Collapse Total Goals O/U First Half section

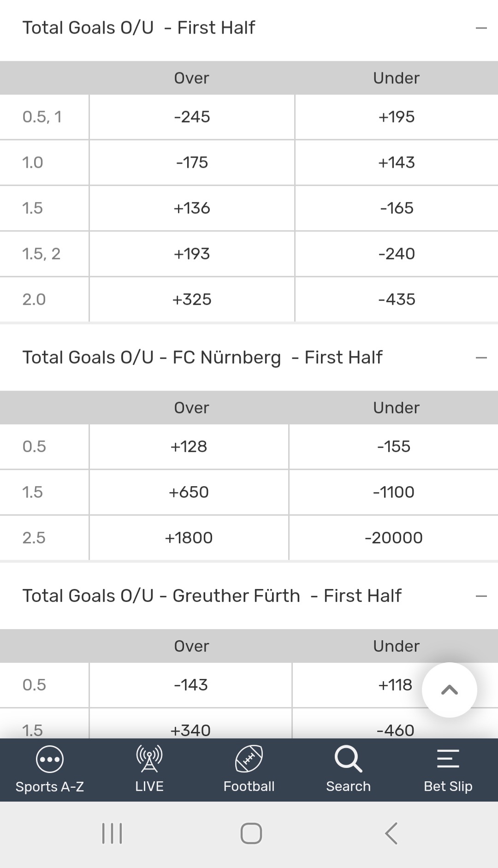click(x=481, y=28)
